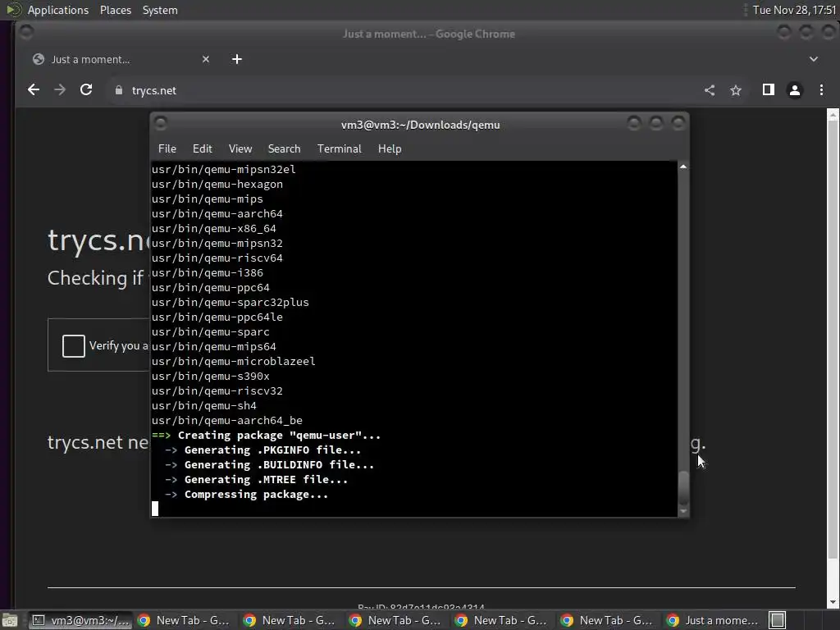
Task: Click the terminal line 'usr/bin/qemu-hexagon'
Action: pyautogui.click(x=217, y=185)
